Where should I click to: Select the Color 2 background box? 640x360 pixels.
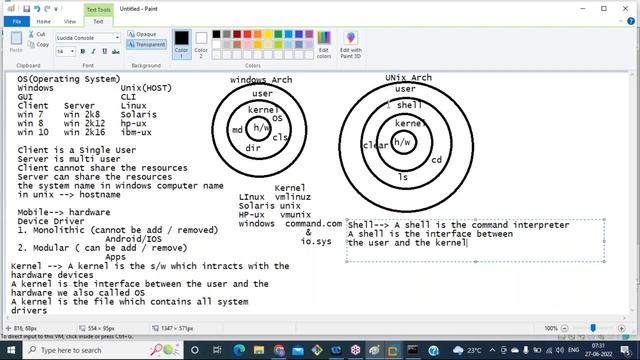(201, 44)
